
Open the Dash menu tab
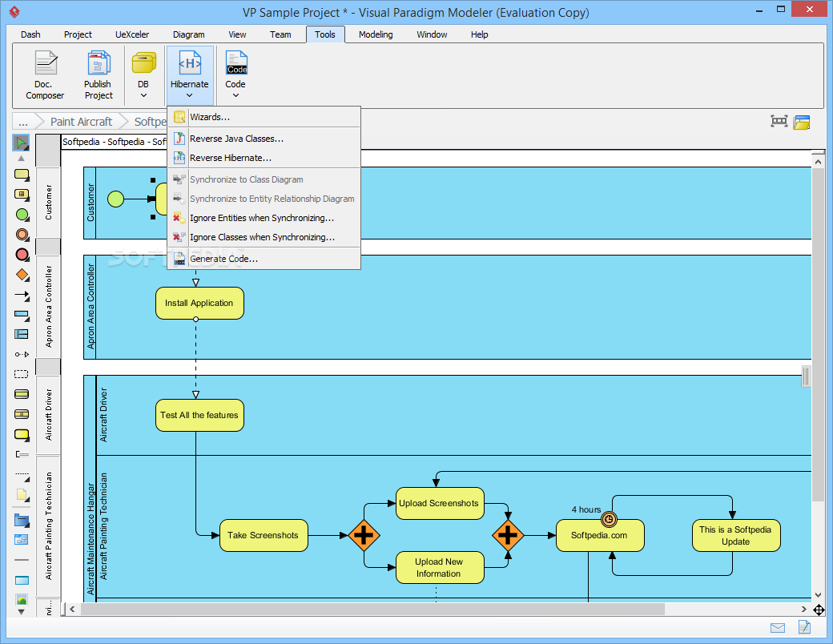pyautogui.click(x=30, y=34)
